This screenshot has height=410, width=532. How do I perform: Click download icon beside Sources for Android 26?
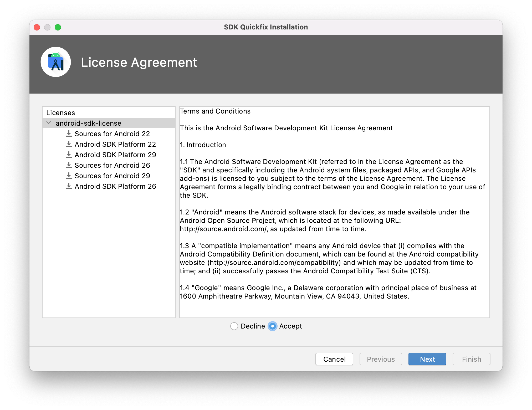[69, 165]
